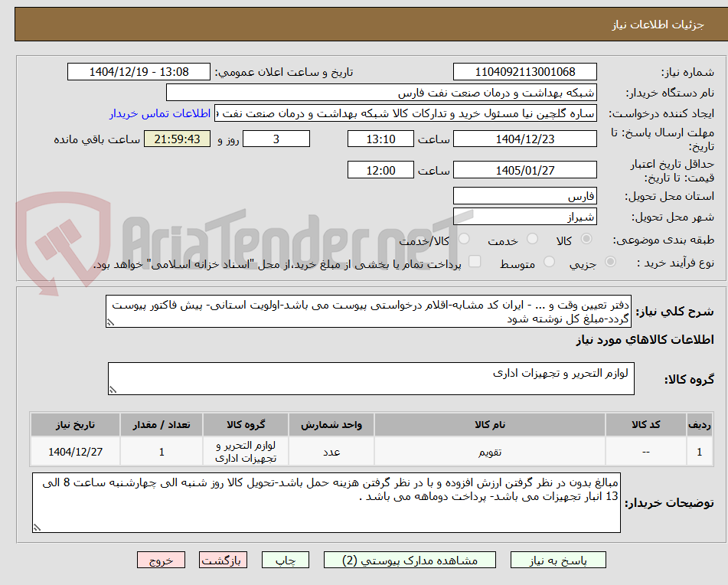Click the تقویم item name cell
The image size is (728, 585).
pos(490,452)
